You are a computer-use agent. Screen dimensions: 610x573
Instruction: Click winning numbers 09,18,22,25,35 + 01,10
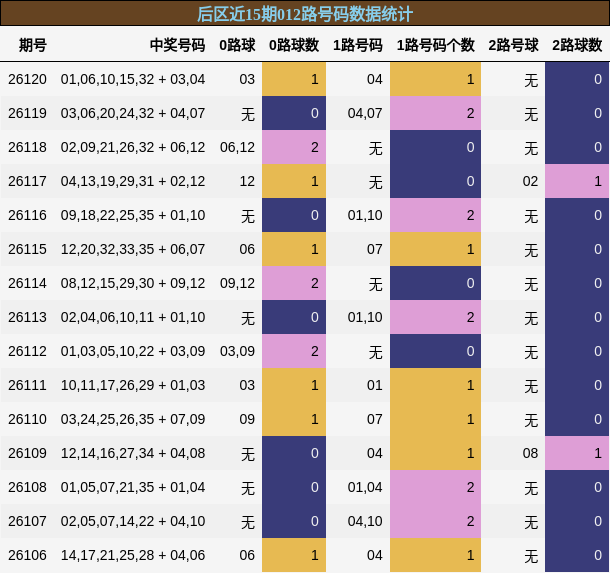point(133,215)
